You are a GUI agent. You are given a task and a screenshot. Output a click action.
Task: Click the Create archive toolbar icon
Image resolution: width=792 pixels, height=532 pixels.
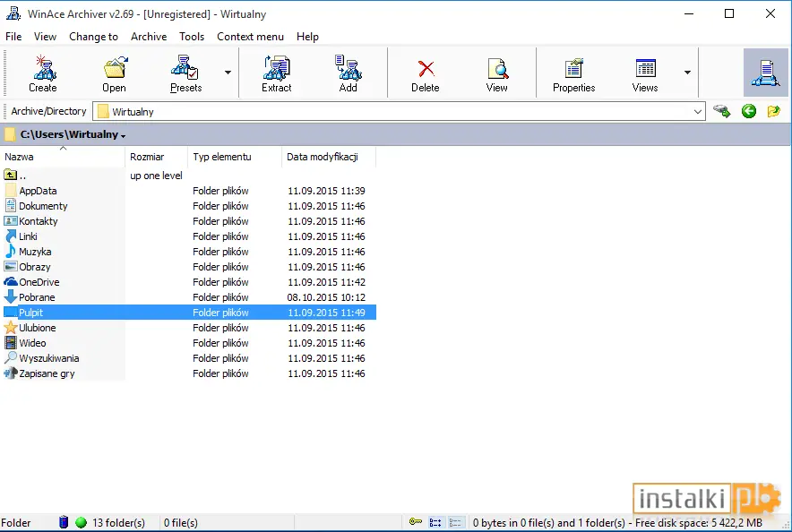tap(43, 73)
